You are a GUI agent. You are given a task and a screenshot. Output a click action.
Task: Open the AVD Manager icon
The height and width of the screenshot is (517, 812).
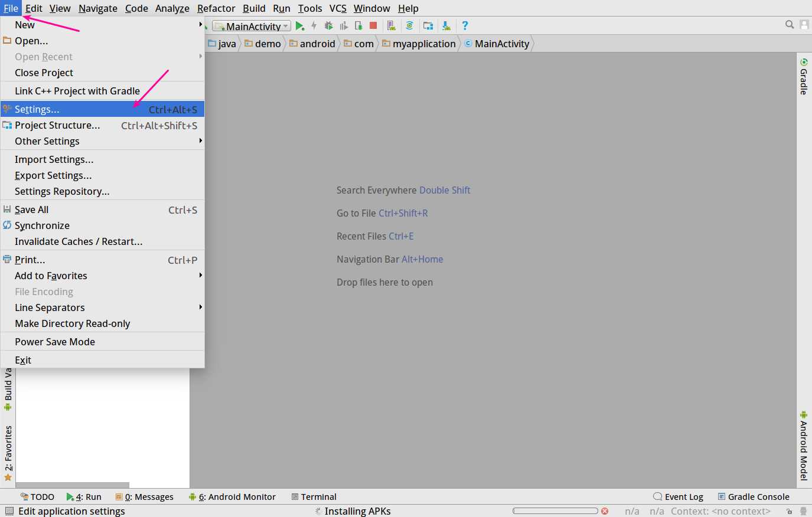coord(391,26)
